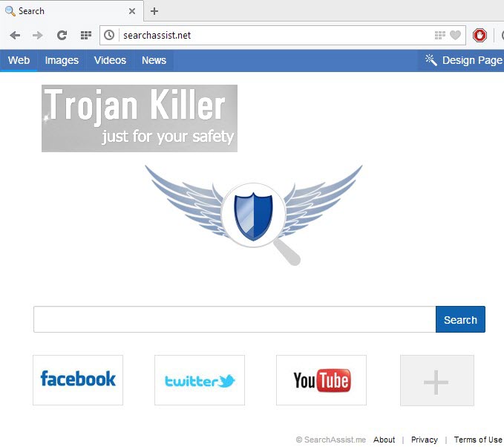Click the clock icon beside the URL
The width and height of the screenshot is (504, 447).
pos(109,35)
